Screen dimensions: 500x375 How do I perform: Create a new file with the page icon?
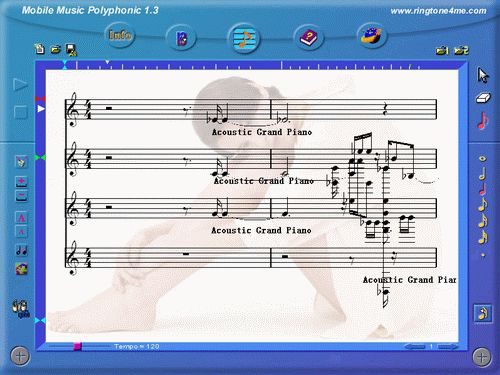pyautogui.click(x=40, y=49)
